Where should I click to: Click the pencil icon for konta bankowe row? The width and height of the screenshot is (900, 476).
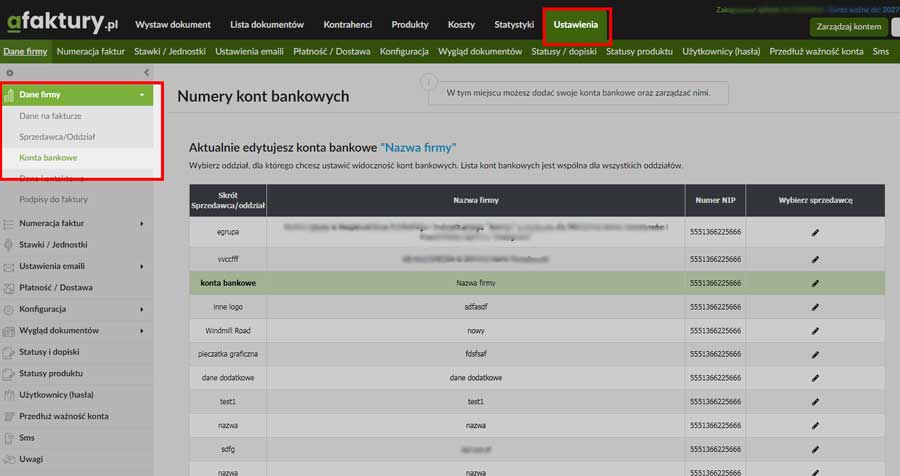click(x=815, y=283)
